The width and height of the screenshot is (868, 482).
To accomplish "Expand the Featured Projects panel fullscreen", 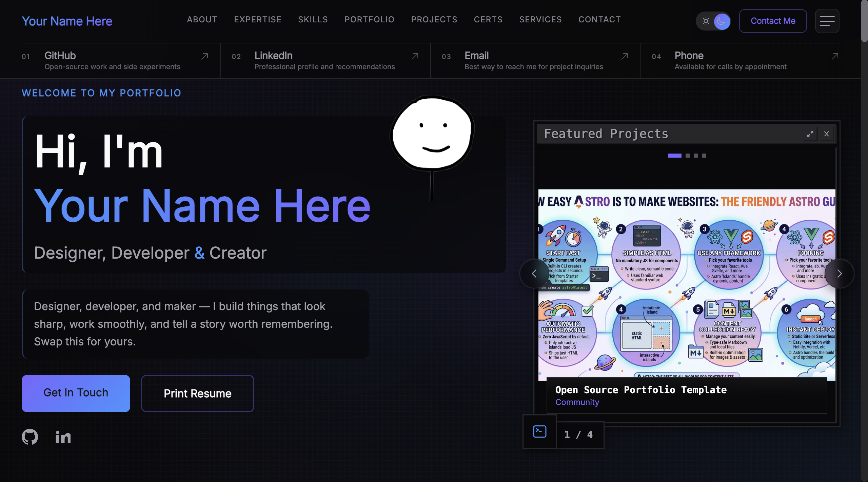I will pyautogui.click(x=810, y=134).
